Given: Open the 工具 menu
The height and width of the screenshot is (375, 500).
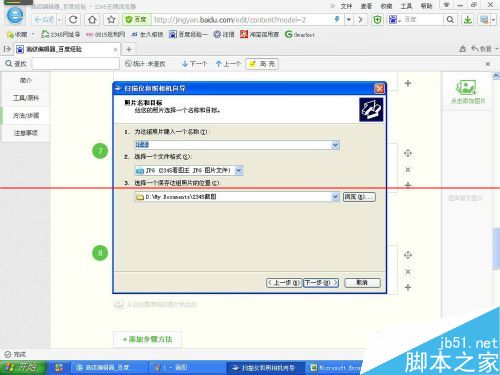Looking at the screenshot, I should 406,6.
